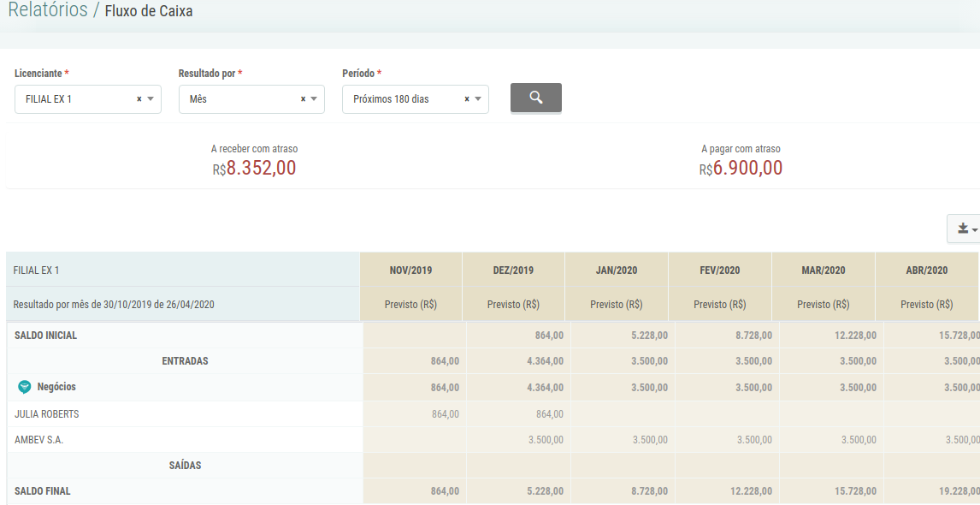Click the ABR/2020 column header

926,270
